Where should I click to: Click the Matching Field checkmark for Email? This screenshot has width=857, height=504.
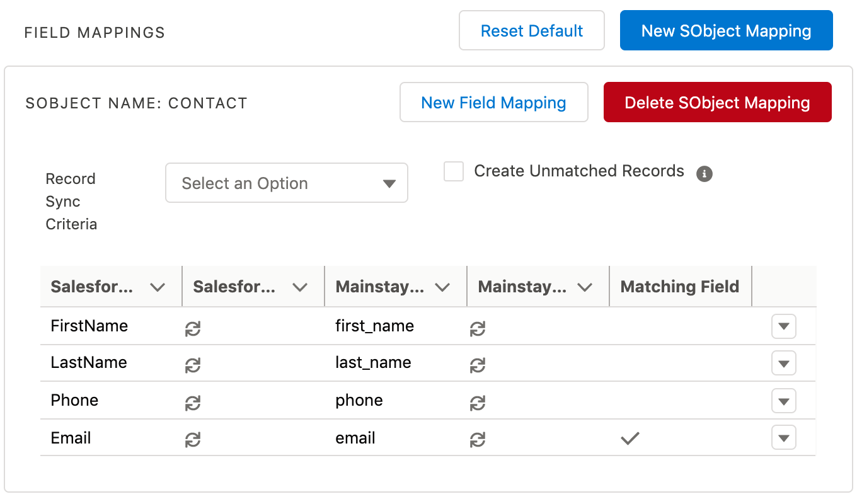tap(630, 438)
